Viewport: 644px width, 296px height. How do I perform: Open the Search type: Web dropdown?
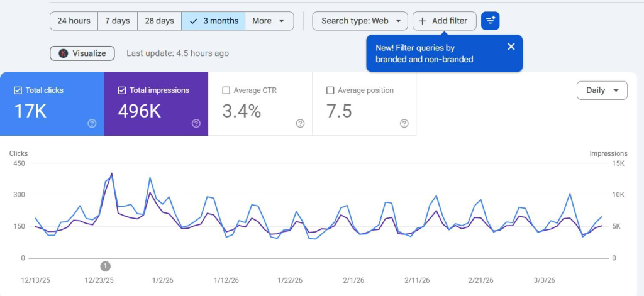point(360,21)
